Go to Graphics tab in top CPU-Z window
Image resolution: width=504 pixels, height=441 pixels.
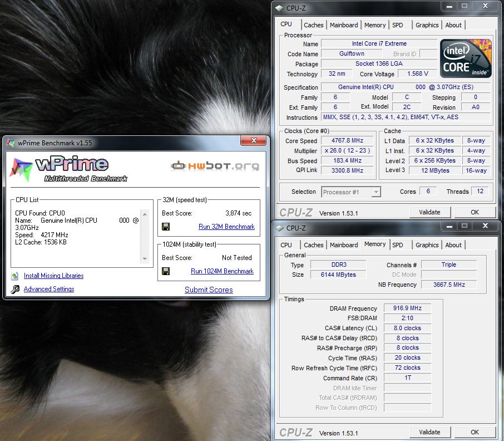pyautogui.click(x=427, y=25)
